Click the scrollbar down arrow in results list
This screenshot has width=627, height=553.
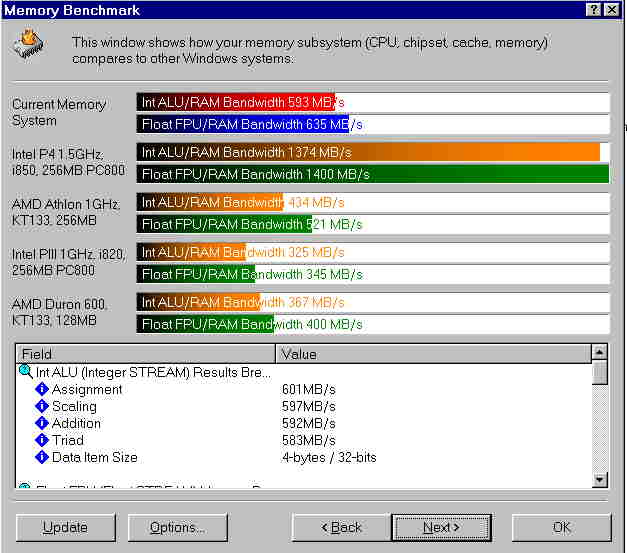[x=599, y=479]
